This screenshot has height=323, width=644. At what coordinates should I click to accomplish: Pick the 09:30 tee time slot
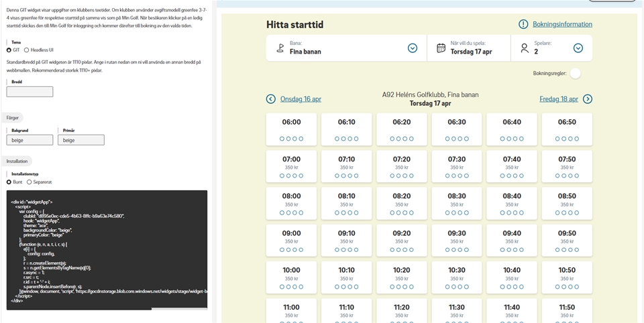click(x=457, y=240)
